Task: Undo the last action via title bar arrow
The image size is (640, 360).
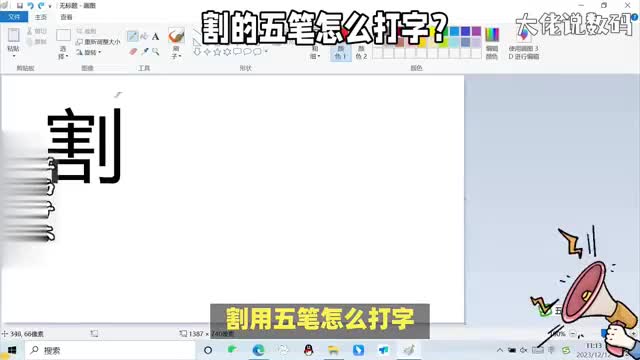Action: pos(30,6)
